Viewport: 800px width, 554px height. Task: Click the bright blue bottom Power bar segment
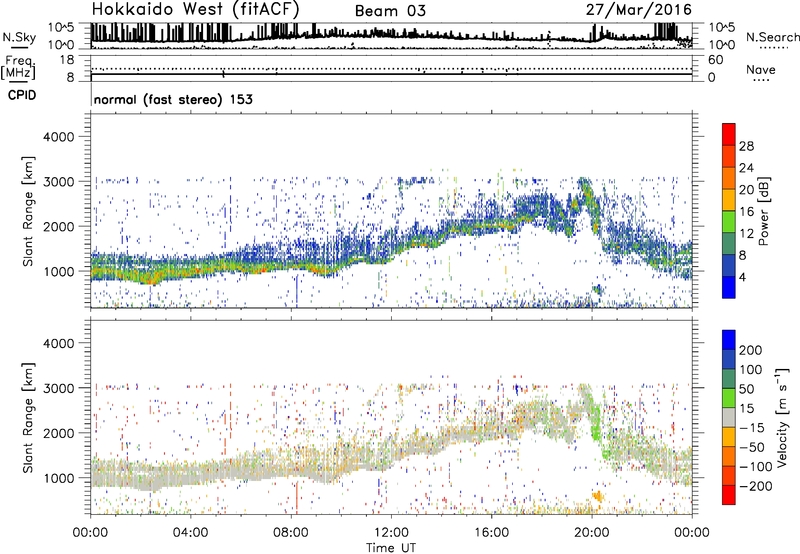[729, 288]
